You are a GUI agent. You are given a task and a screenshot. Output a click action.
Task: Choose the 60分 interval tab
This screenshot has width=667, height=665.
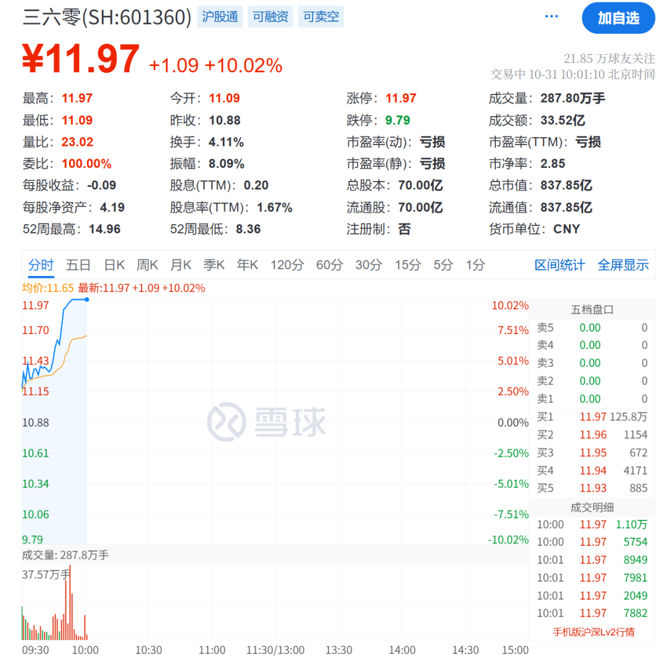click(329, 265)
